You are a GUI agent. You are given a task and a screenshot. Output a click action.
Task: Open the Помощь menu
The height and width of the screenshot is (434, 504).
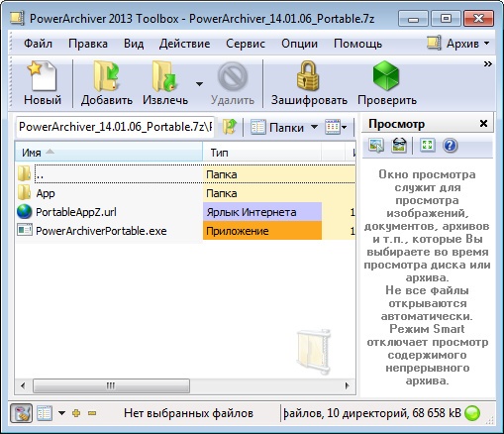click(357, 44)
